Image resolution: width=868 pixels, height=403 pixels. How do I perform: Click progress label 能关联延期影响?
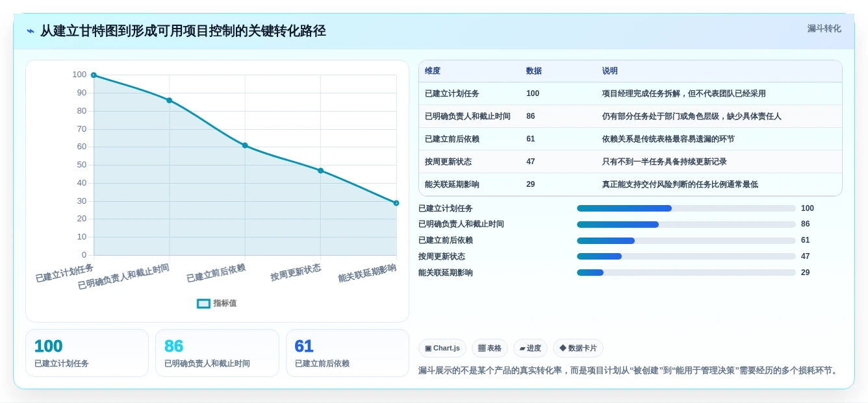tap(446, 273)
